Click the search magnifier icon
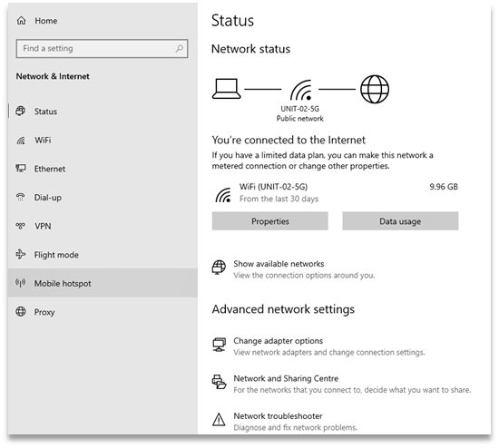The width and height of the screenshot is (499, 448). pyautogui.click(x=179, y=48)
